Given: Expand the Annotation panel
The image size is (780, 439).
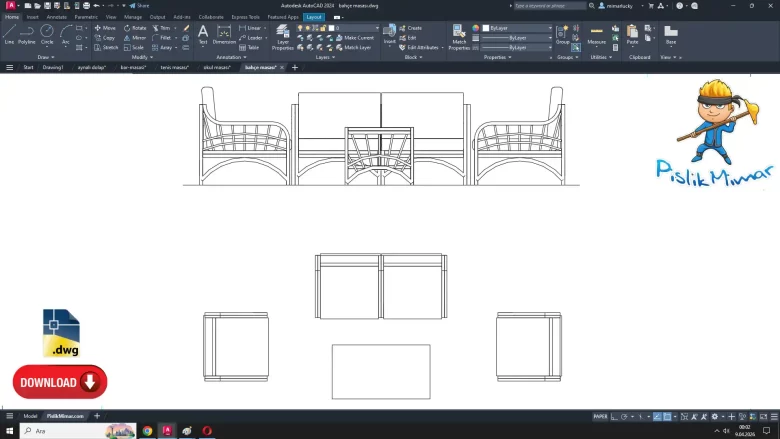Looking at the screenshot, I should pos(231,57).
